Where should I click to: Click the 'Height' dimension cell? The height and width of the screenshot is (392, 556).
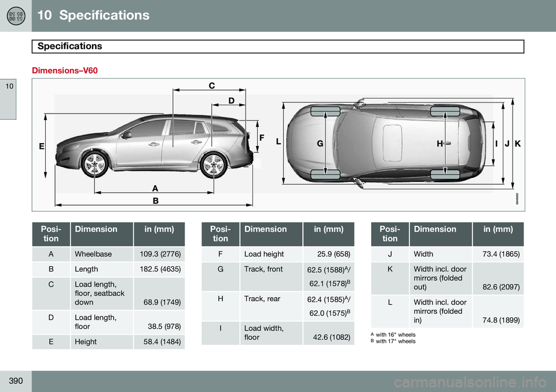(x=102, y=342)
